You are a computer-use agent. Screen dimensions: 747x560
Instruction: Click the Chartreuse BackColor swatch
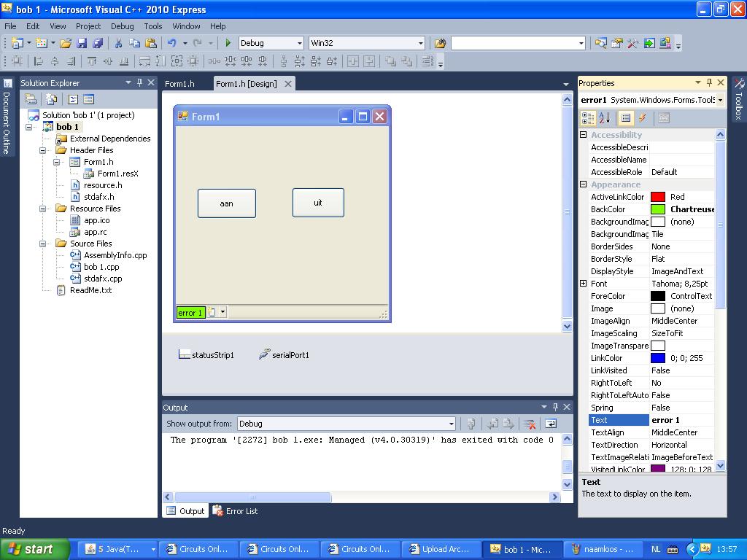tap(658, 209)
